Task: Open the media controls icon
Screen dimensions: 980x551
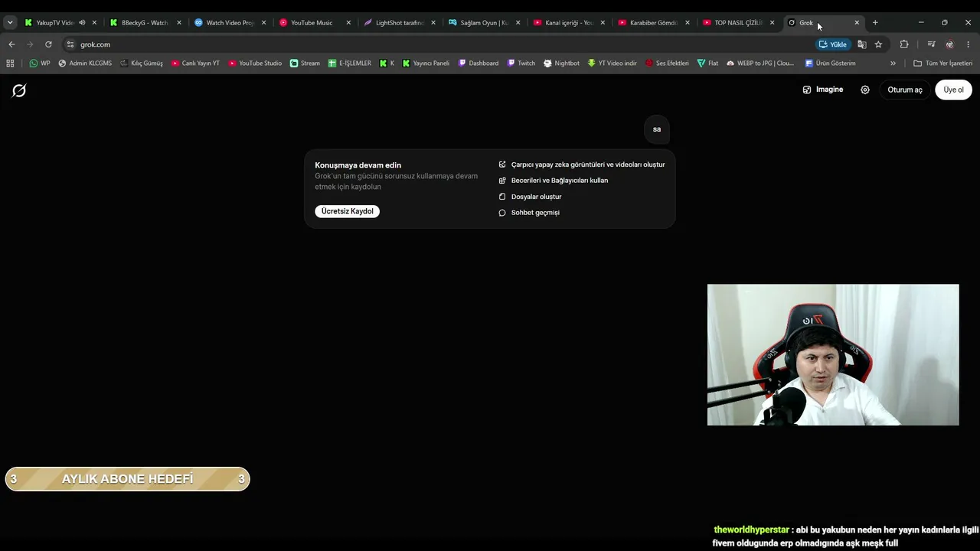Action: (931, 44)
